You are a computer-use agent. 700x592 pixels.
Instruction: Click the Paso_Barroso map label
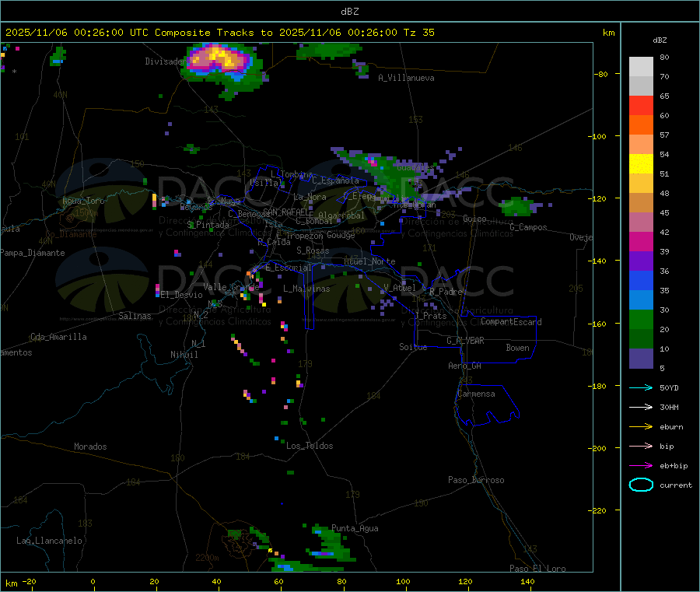pos(476,480)
